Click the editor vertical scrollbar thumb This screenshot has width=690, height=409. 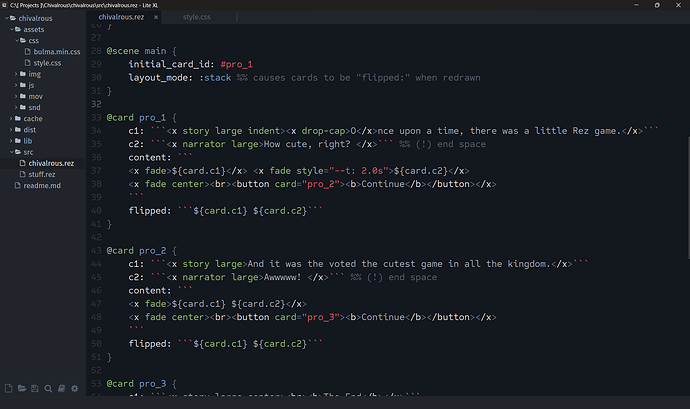(688, 197)
